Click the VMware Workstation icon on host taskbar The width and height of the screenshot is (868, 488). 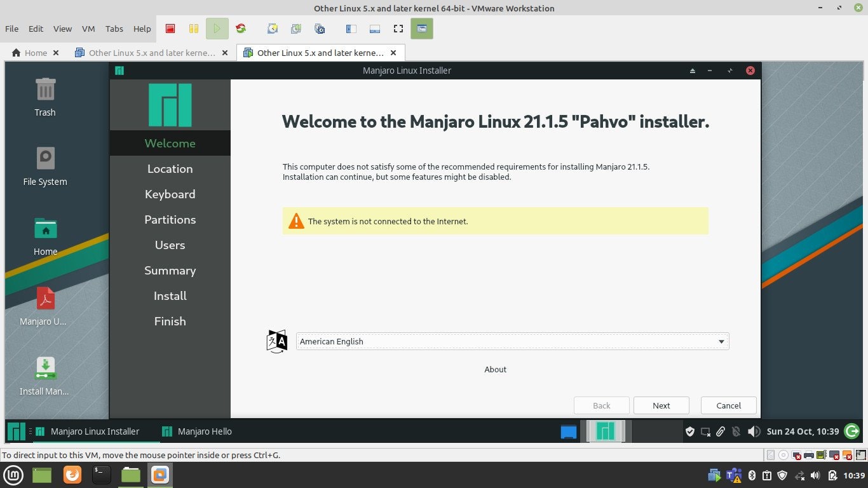pos(160,475)
